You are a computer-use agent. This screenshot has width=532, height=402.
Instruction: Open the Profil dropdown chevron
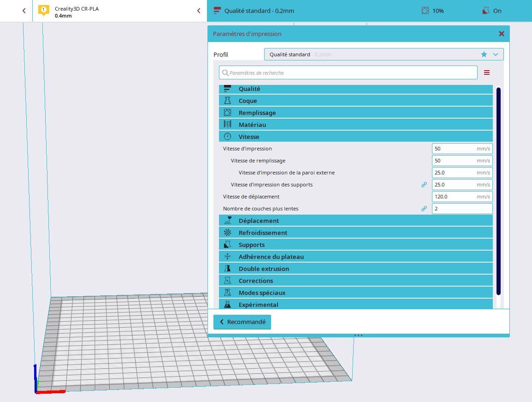coord(496,54)
